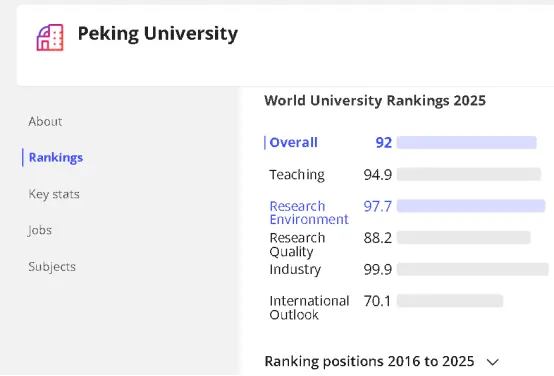The height and width of the screenshot is (376, 554).
Task: Open the Ranking positions 2016 to 2025 text
Action: pos(369,362)
